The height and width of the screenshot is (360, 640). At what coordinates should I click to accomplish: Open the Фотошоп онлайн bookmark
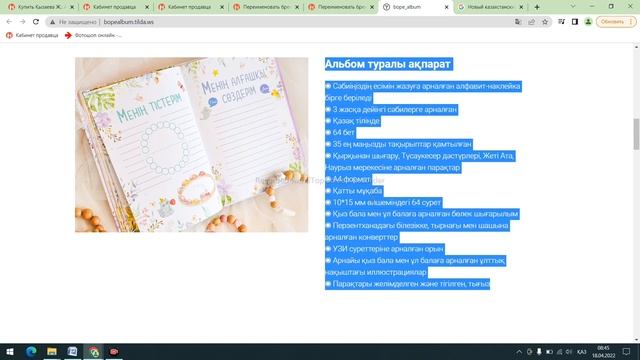tap(93, 36)
